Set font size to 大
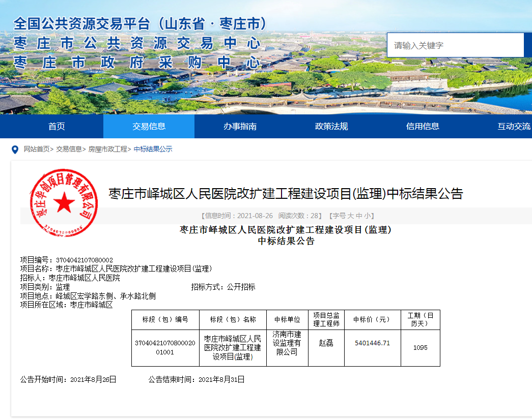 [x=351, y=216]
